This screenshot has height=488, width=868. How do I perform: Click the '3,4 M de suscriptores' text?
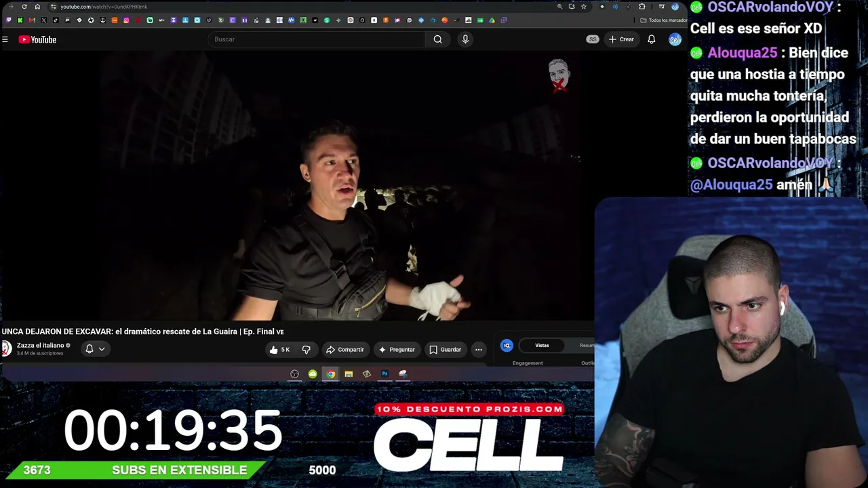click(x=40, y=354)
